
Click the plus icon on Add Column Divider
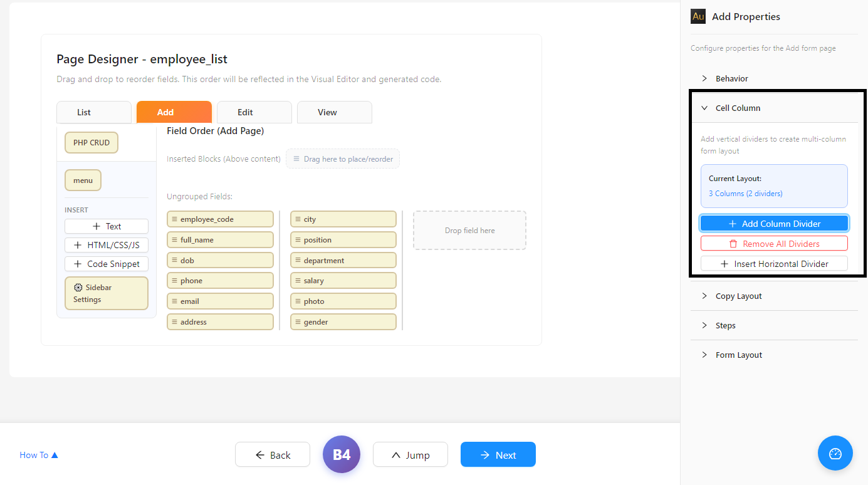pyautogui.click(x=733, y=224)
